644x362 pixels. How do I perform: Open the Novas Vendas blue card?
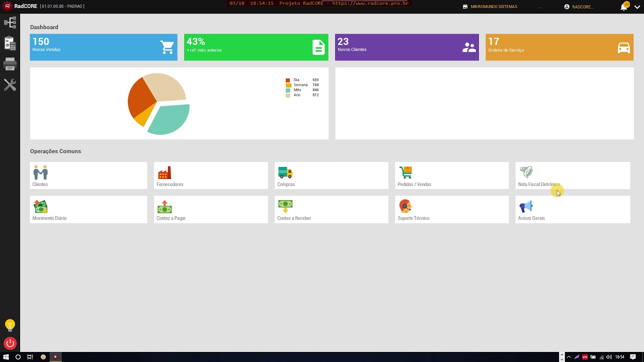point(104,47)
